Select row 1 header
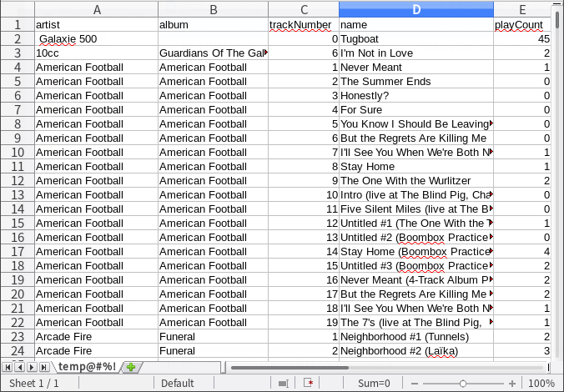Image resolution: width=564 pixels, height=392 pixels. (x=18, y=24)
